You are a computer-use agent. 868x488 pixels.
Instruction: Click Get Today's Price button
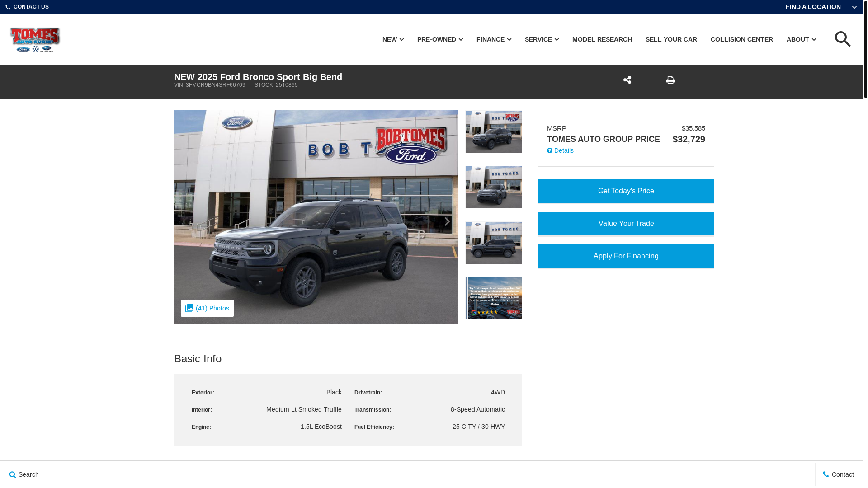point(626,191)
